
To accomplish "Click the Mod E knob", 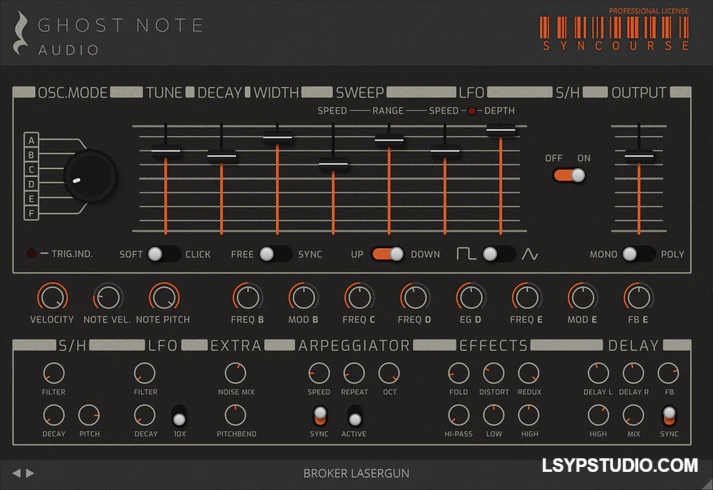I will click(x=583, y=297).
